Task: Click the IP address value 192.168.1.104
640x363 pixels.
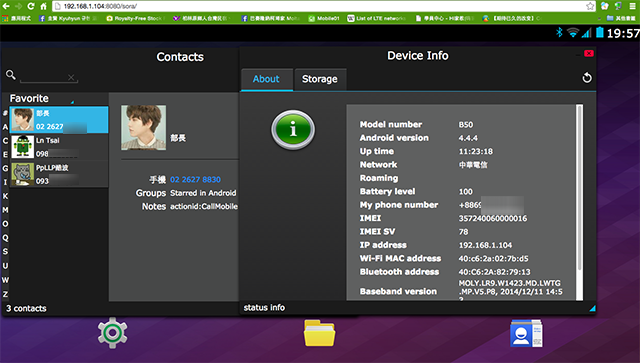Action: click(x=485, y=245)
